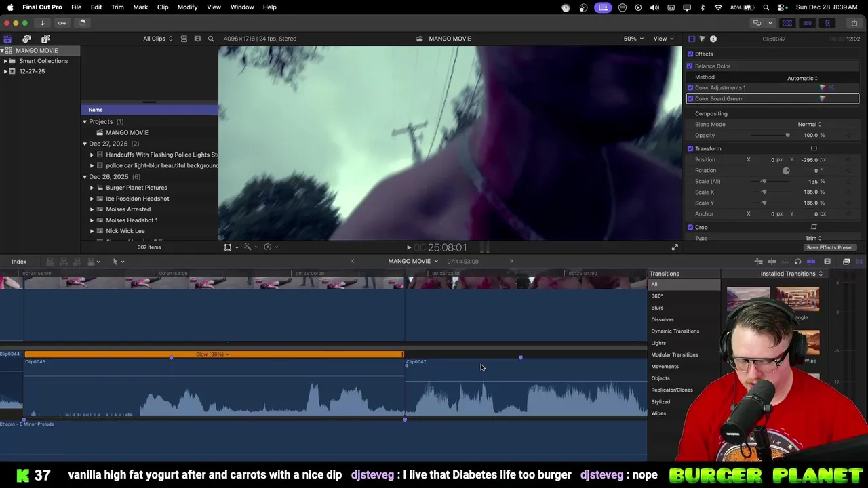Expand the Smart Collections folder
Image resolution: width=868 pixels, height=488 pixels.
(5, 61)
